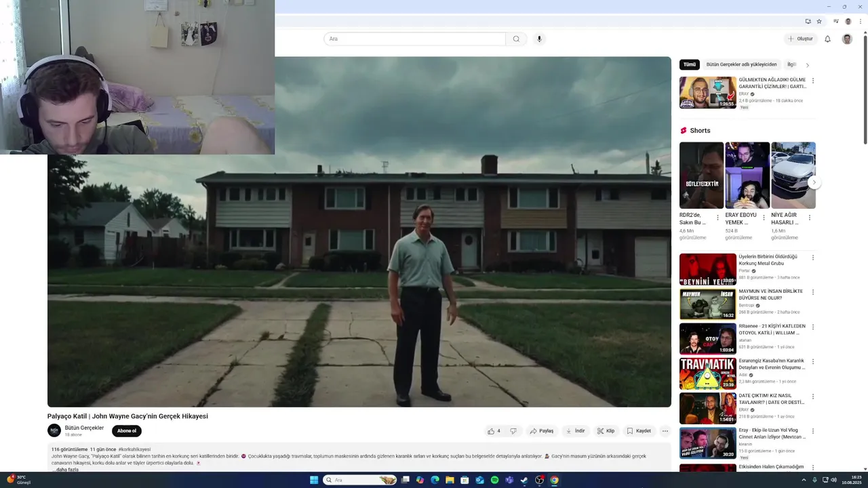Open Steam from taskbar

[x=524, y=480]
